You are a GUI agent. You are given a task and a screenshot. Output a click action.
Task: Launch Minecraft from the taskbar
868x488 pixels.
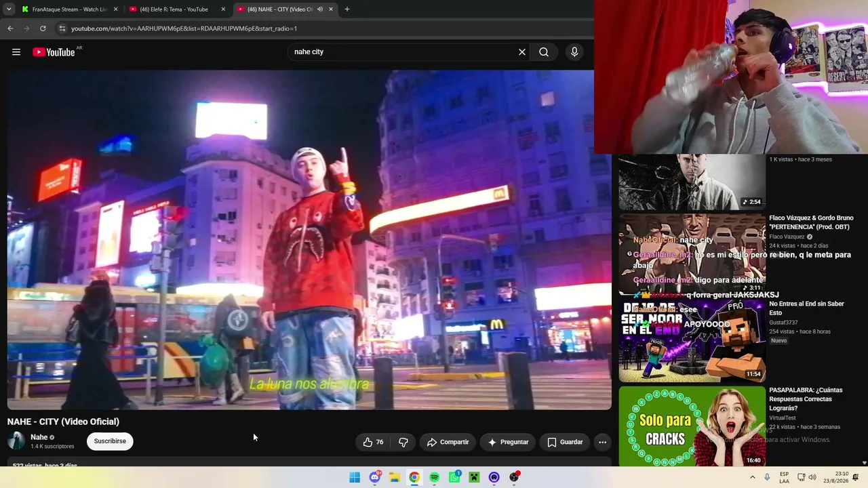tap(474, 477)
